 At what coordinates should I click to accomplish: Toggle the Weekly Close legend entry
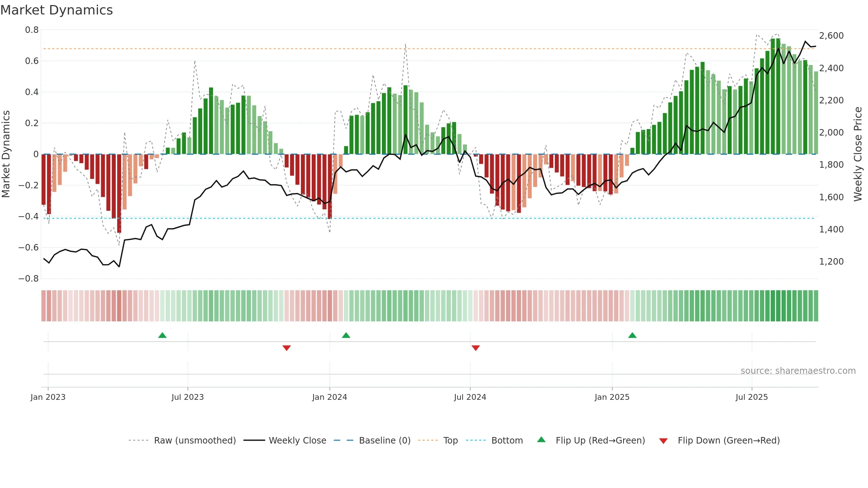(x=285, y=440)
